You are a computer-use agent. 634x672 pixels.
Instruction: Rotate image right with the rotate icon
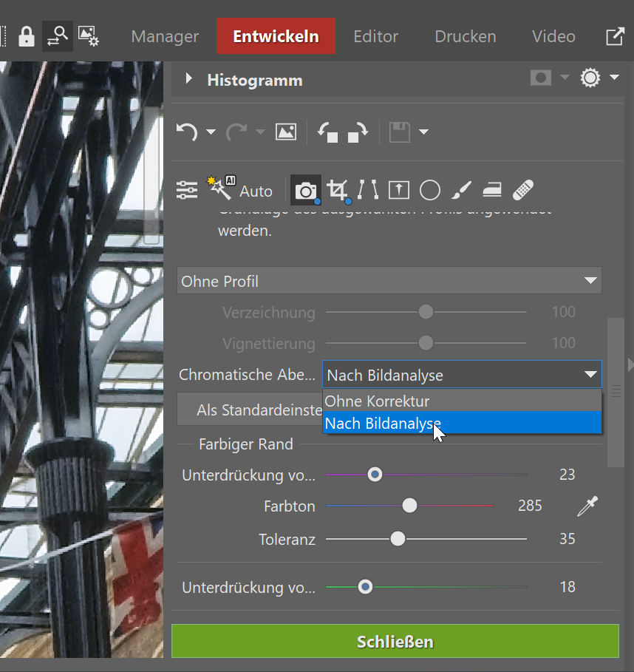point(358,132)
